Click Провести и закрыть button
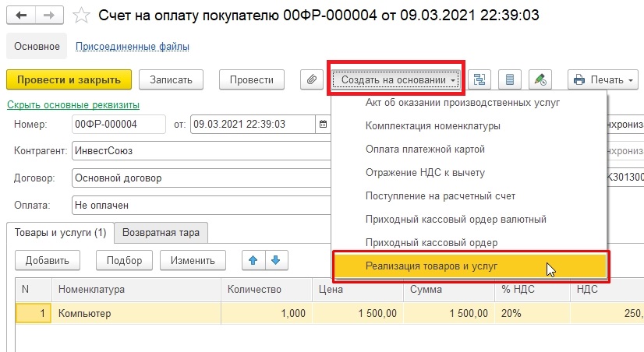644x352 pixels. tap(69, 79)
